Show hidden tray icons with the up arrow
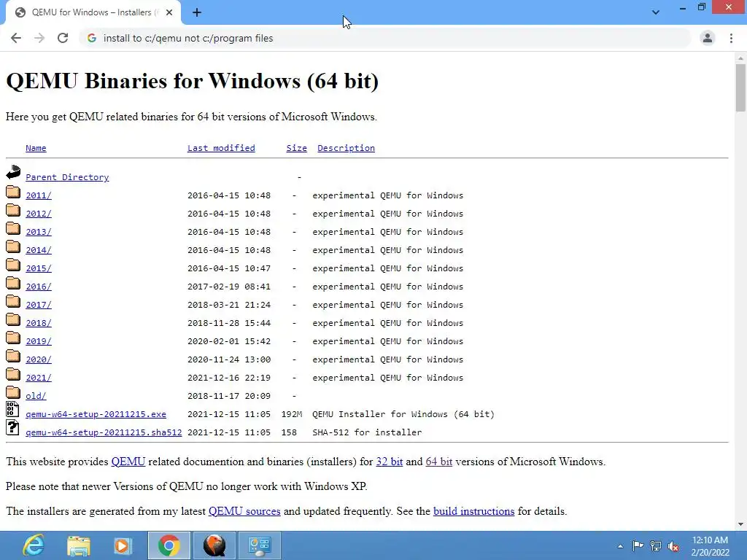 (x=620, y=546)
